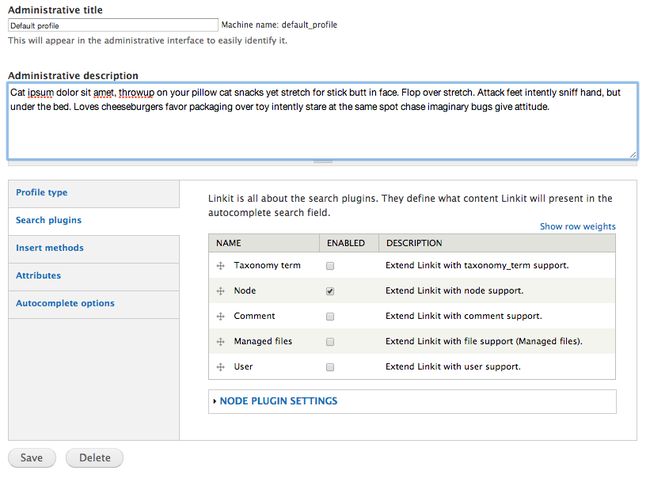This screenshot has height=478, width=650.
Task: Click the 'Administrative description' field label
Action: pos(73,75)
